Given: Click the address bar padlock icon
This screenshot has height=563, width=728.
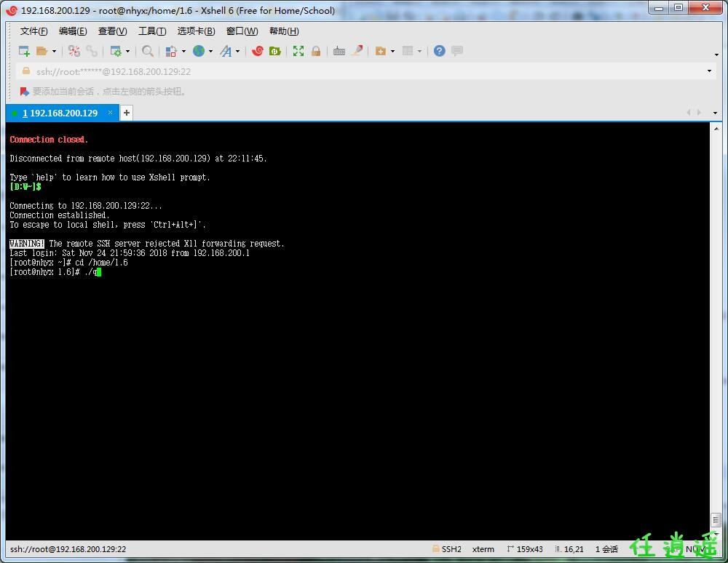Looking at the screenshot, I should pyautogui.click(x=26, y=71).
